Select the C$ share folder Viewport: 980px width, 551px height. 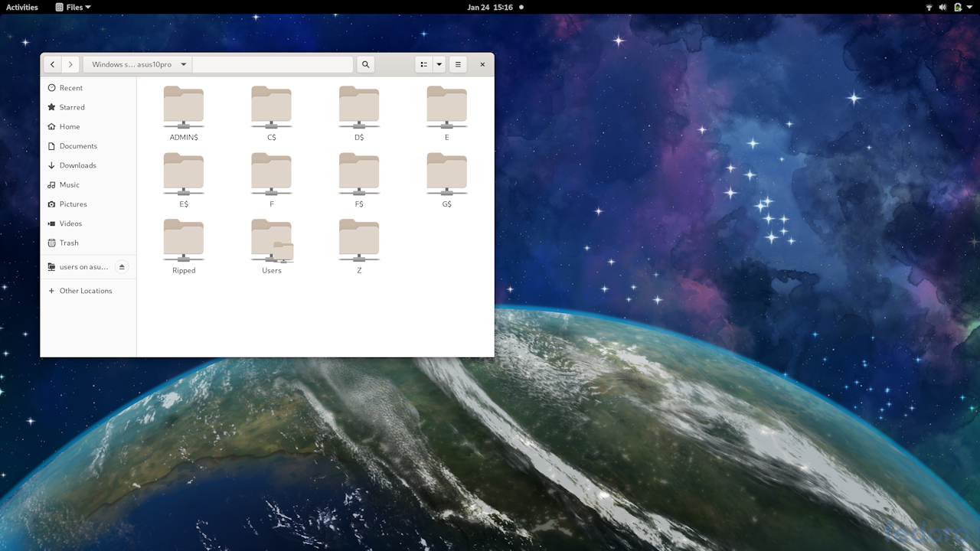pyautogui.click(x=272, y=113)
